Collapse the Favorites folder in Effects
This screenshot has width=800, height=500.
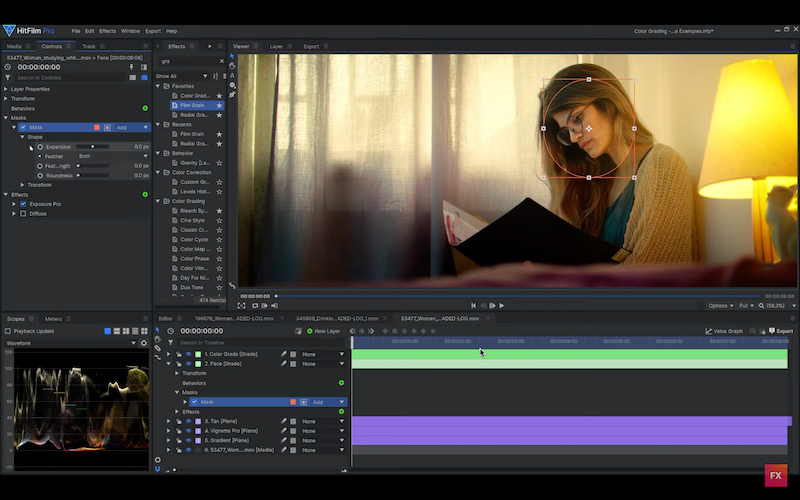[158, 86]
